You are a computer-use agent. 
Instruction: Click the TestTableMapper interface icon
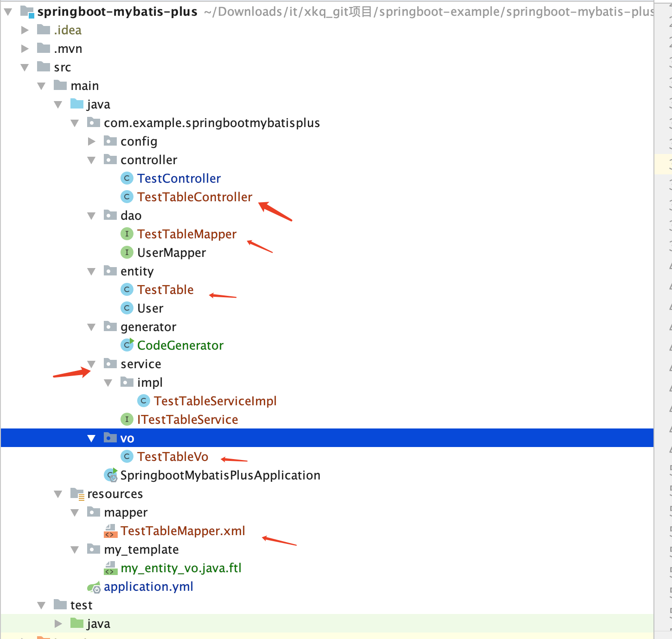coord(127,234)
